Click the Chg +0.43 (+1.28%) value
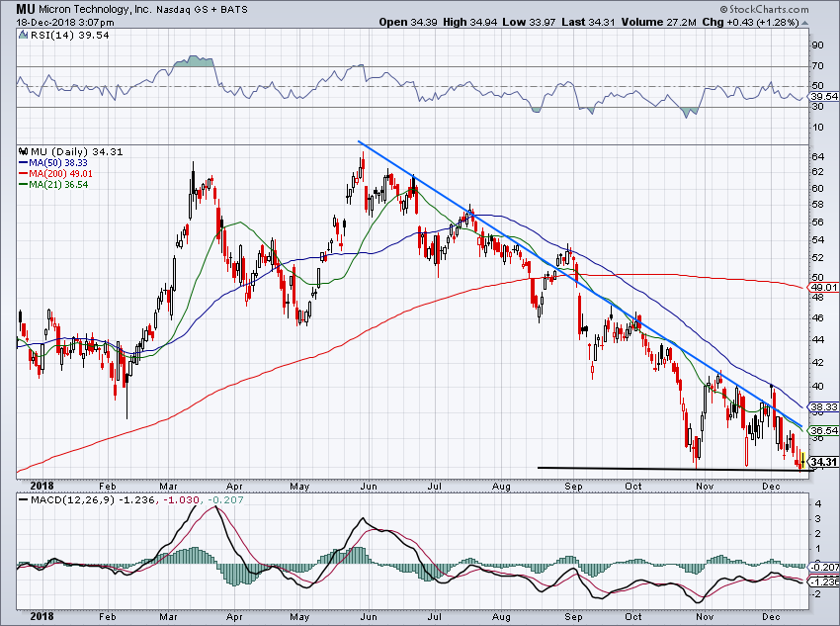 750,22
